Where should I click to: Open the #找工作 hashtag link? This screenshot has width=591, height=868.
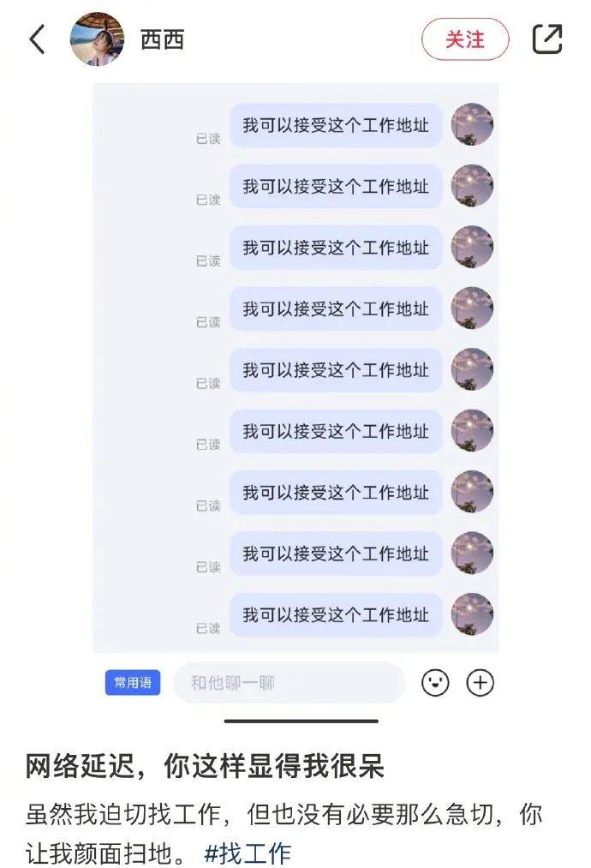(x=248, y=853)
